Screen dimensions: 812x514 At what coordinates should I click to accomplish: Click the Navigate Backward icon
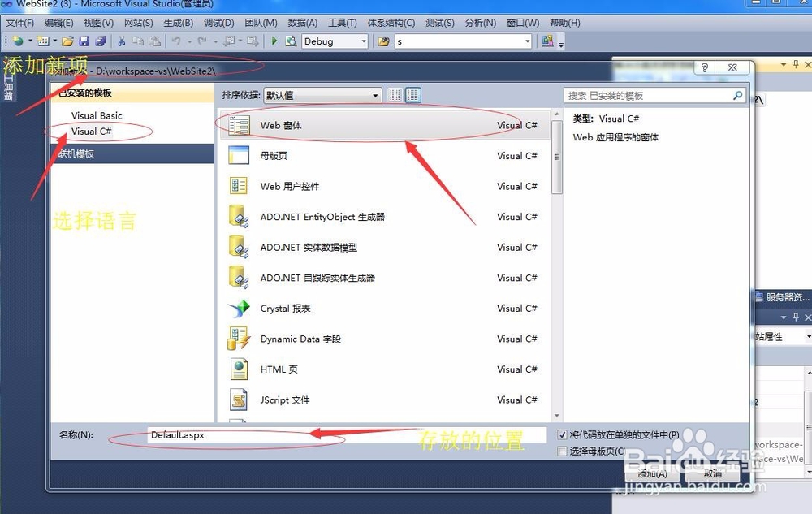point(229,41)
